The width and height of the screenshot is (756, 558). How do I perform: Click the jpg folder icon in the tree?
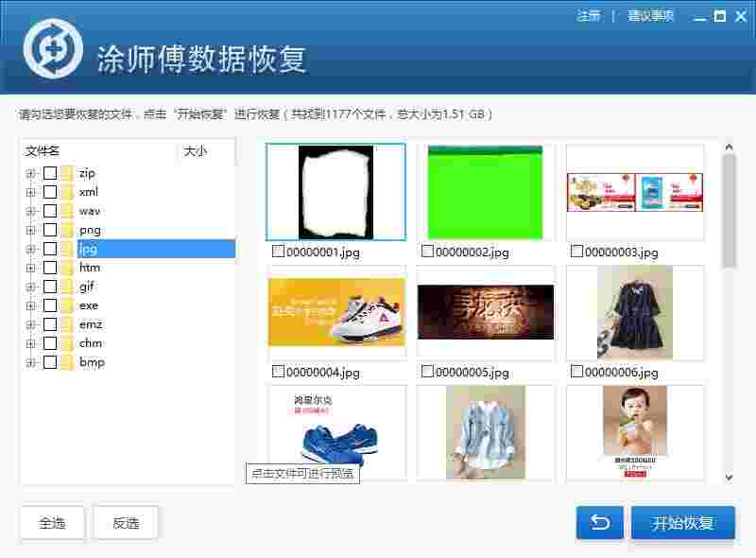67,248
